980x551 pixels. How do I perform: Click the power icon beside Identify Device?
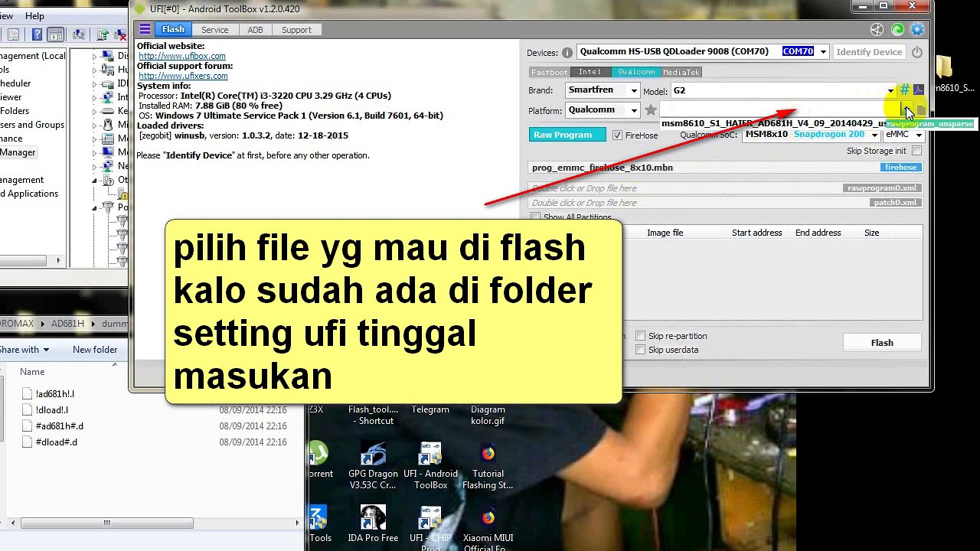[x=917, y=52]
